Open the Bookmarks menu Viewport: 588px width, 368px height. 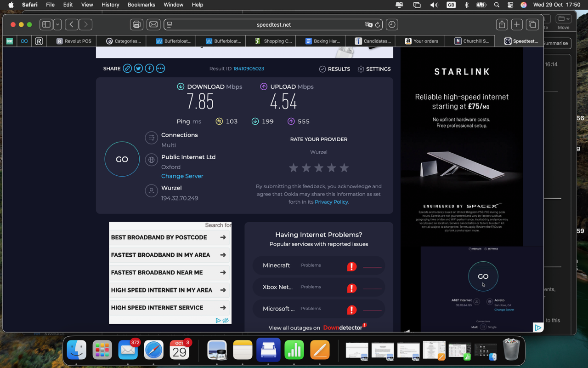141,5
